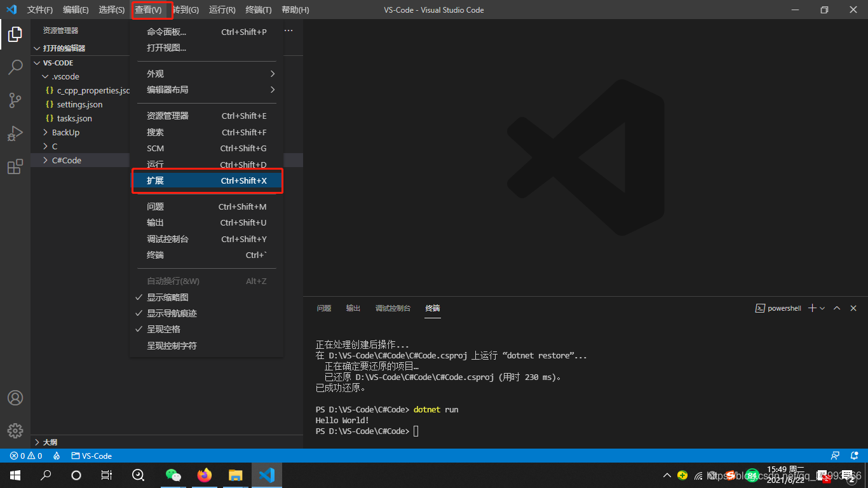Open File Explorer from the taskbar

point(236,475)
